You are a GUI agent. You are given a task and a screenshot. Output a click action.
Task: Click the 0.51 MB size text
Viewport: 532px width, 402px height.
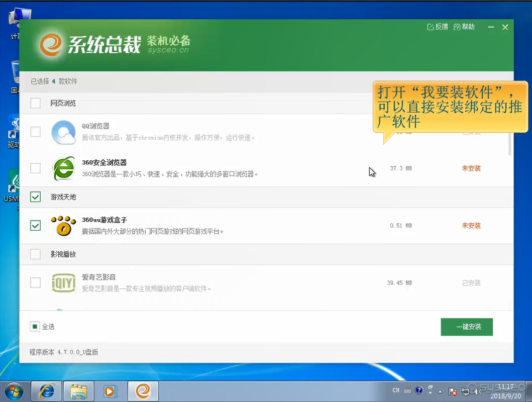pyautogui.click(x=401, y=226)
